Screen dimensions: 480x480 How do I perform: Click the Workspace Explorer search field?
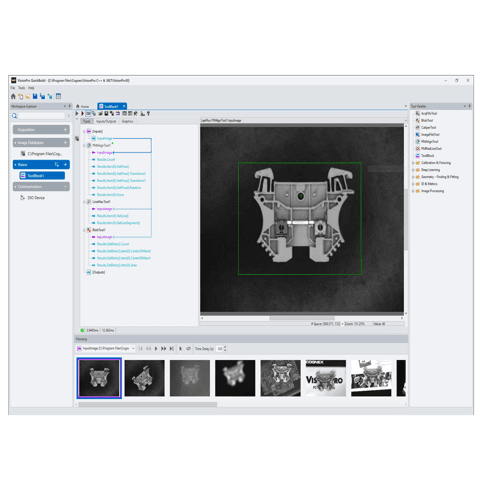[42, 116]
